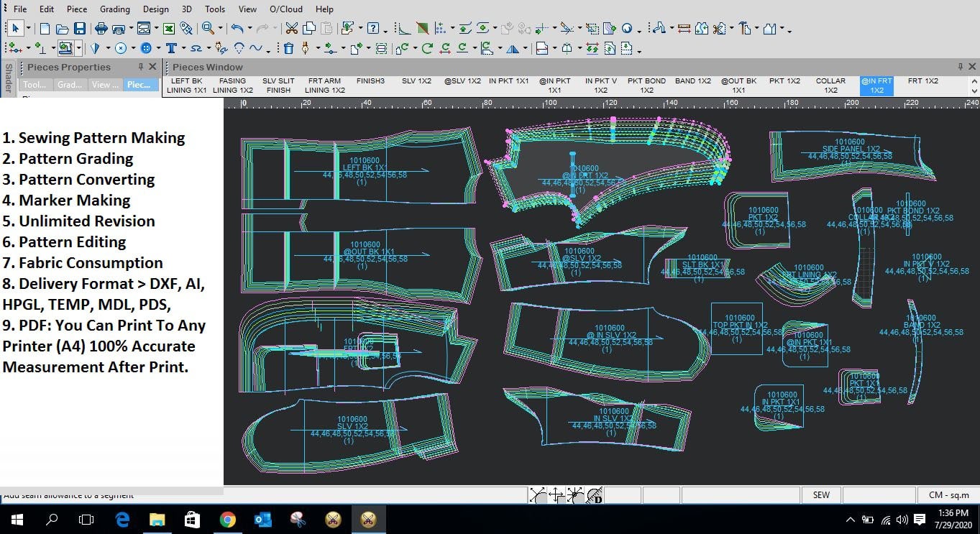Viewport: 980px width, 534px height.
Task: Open dropdown next to help icon
Action: [385, 30]
